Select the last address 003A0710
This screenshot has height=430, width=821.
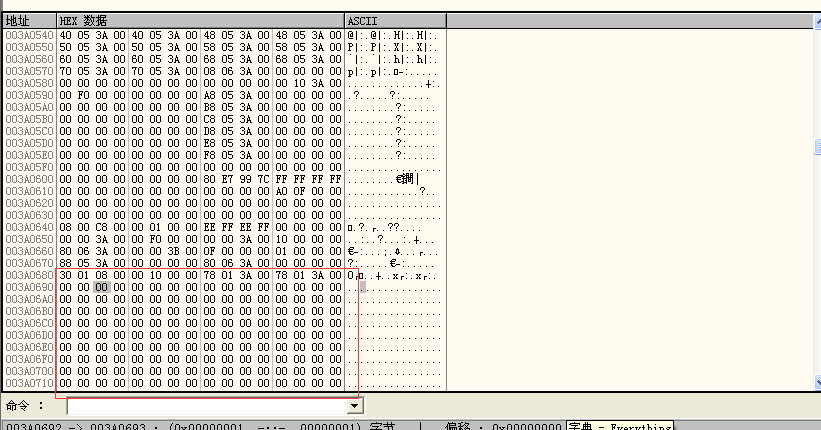pos(29,383)
